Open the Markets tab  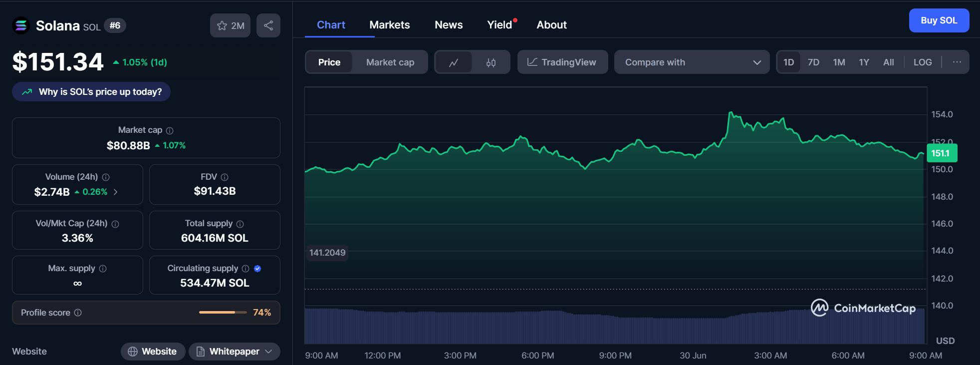pos(390,25)
